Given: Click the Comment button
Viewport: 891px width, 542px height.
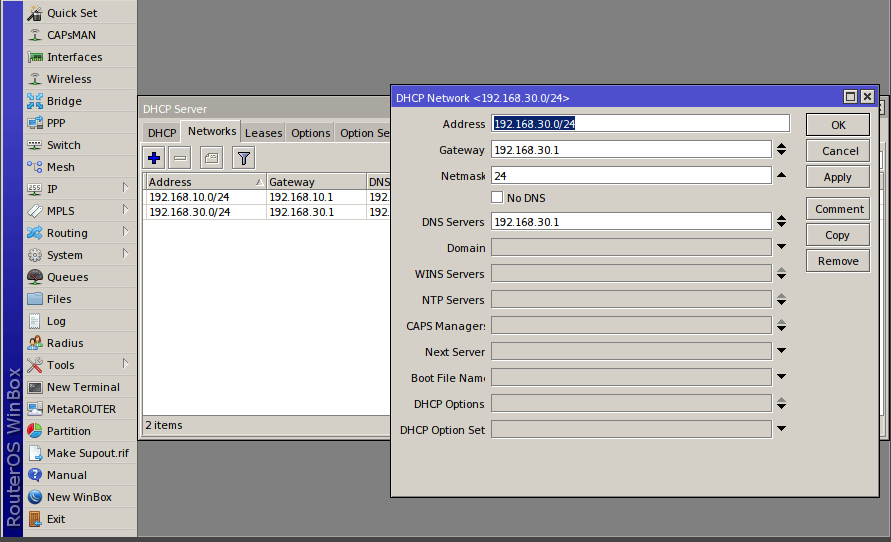Looking at the screenshot, I should click(838, 209).
